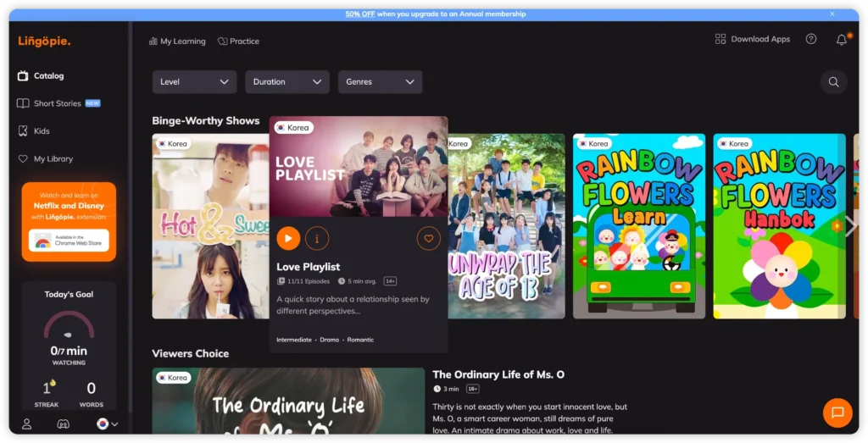Go to the Kids section
868x443 pixels.
[x=34, y=131]
